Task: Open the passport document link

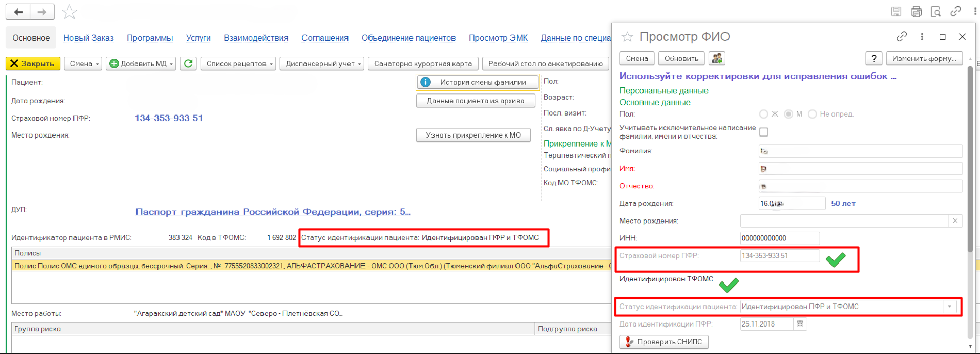Action: (x=272, y=212)
